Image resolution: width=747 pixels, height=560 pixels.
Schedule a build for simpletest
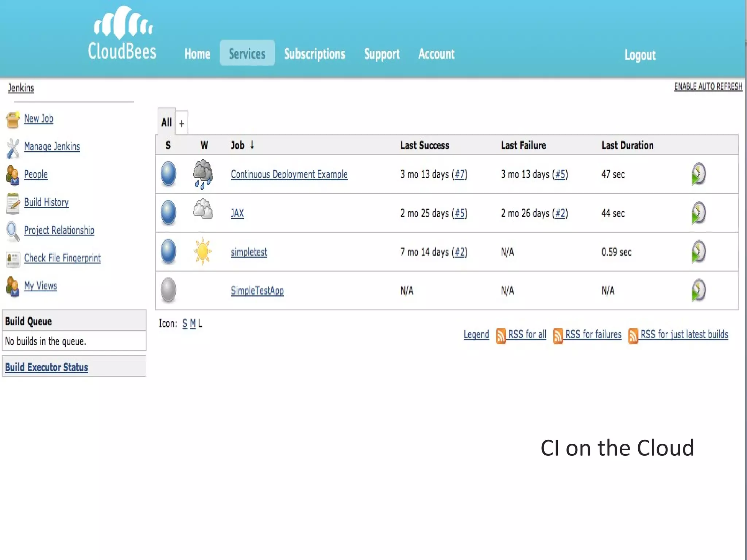click(x=698, y=251)
